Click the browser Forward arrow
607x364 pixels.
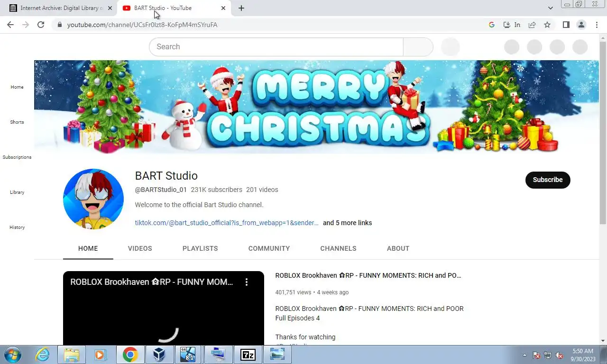[26, 25]
